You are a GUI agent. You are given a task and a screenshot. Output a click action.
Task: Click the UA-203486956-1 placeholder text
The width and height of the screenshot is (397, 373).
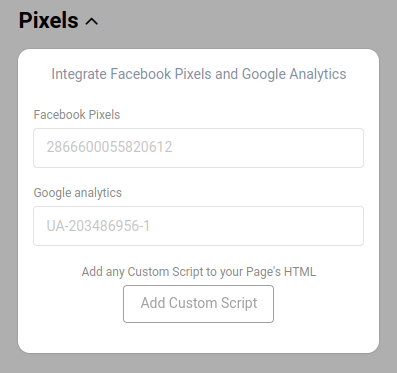coord(98,226)
